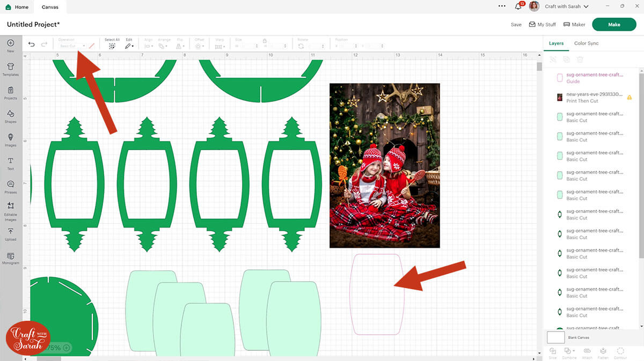Click the Upload tool
Viewport: 644px width, 361px height.
point(10,234)
